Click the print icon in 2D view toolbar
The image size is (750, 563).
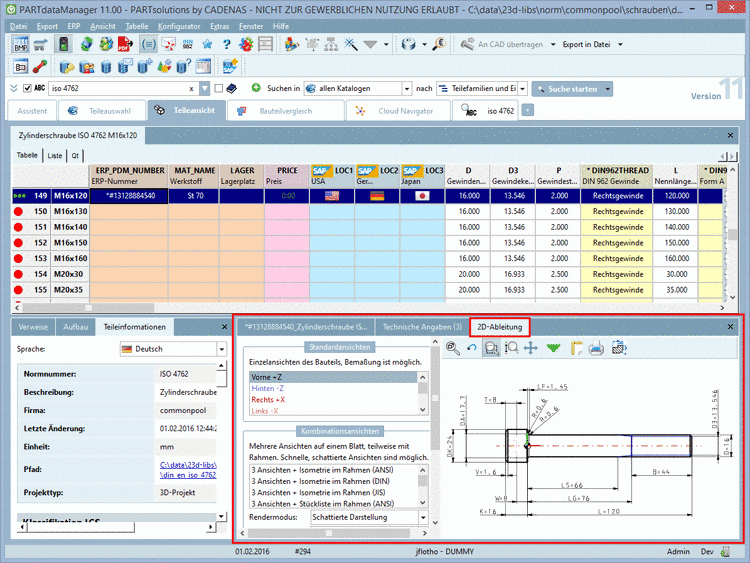tap(596, 348)
